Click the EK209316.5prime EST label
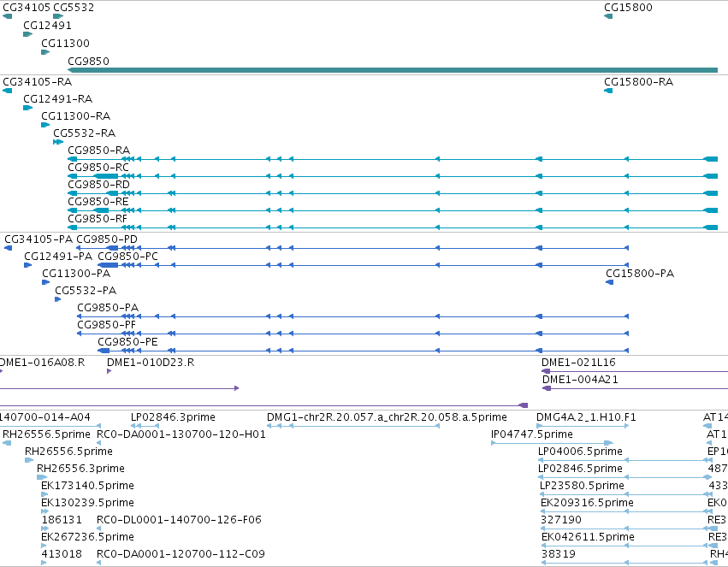This screenshot has width=728, height=567. pyautogui.click(x=588, y=503)
